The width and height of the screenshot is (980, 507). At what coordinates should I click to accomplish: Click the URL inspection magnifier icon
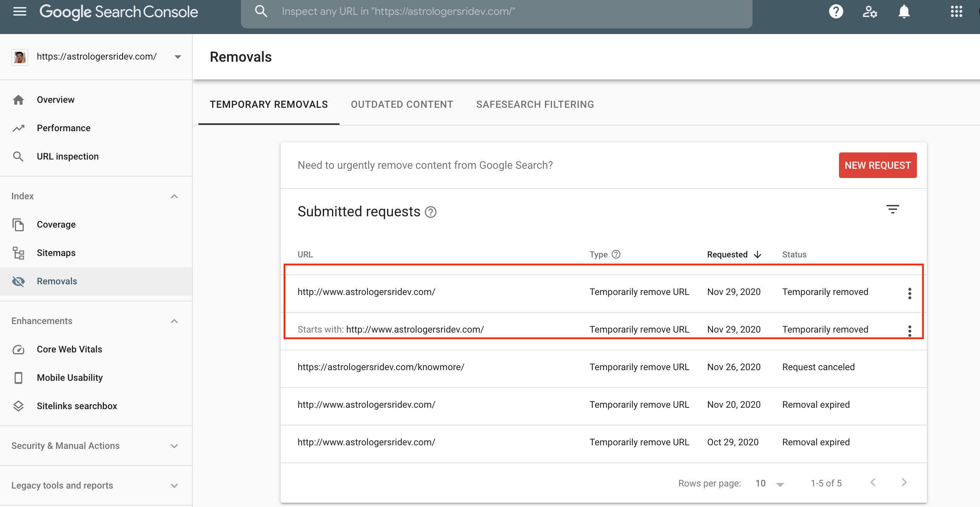tap(18, 156)
